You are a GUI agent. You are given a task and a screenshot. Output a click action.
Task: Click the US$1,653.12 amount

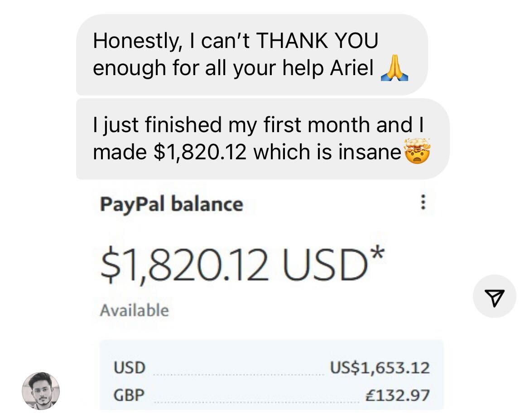[380, 367]
